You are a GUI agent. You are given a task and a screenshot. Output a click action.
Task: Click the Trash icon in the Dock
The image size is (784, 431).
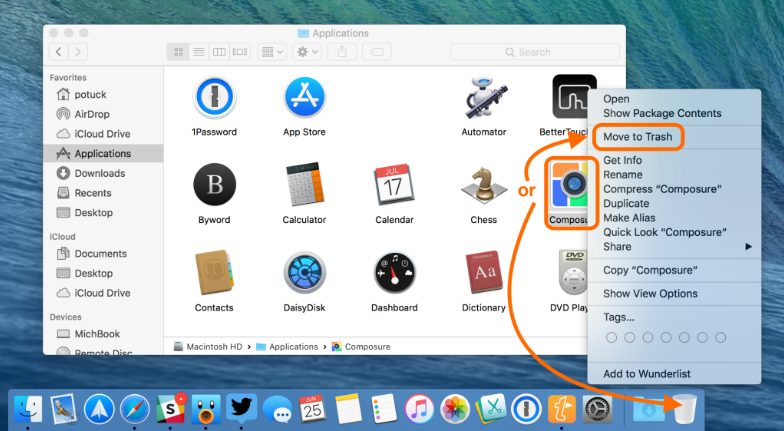[x=684, y=409]
